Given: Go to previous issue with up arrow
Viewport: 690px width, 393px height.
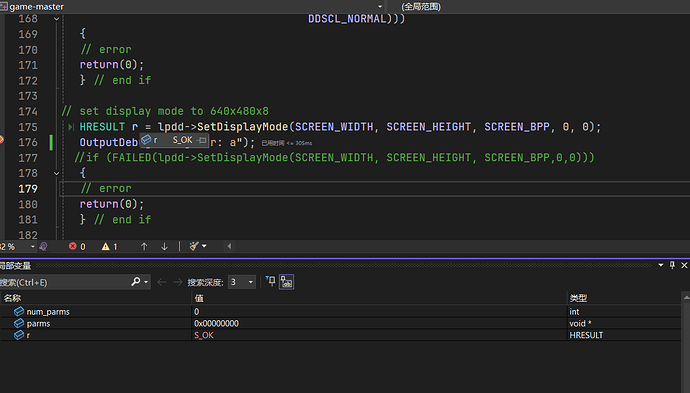Looking at the screenshot, I should tap(144, 246).
